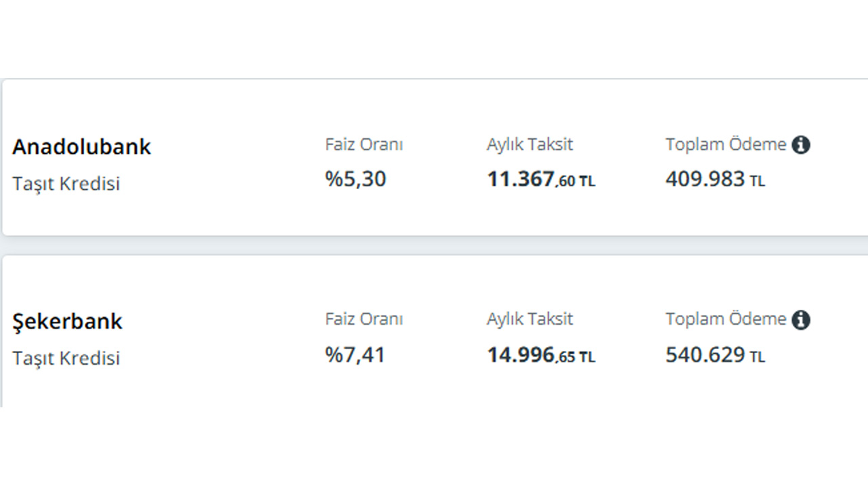Click Toplam Ödeme label in Anadolubank card
The height and width of the screenshot is (488, 868).
726,144
